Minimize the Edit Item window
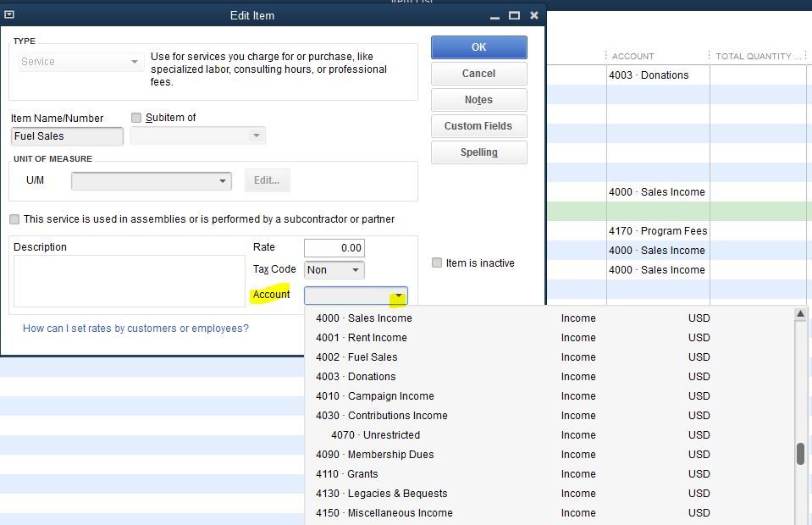 tap(494, 16)
